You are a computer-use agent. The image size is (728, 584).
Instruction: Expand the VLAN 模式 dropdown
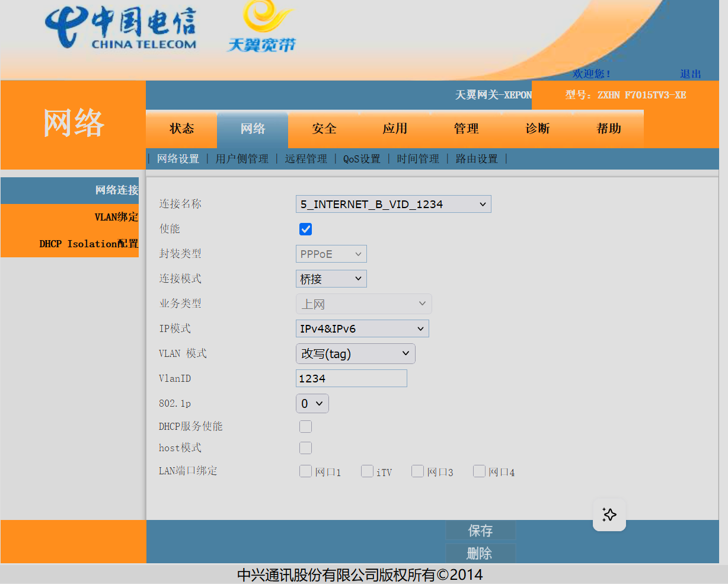[x=355, y=354]
